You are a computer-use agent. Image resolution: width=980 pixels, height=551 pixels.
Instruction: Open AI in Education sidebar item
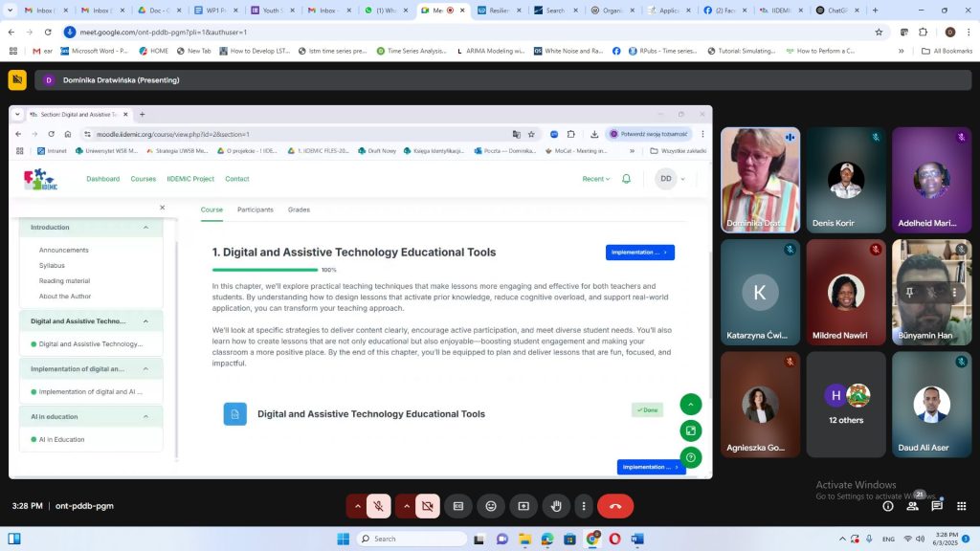[61, 440]
